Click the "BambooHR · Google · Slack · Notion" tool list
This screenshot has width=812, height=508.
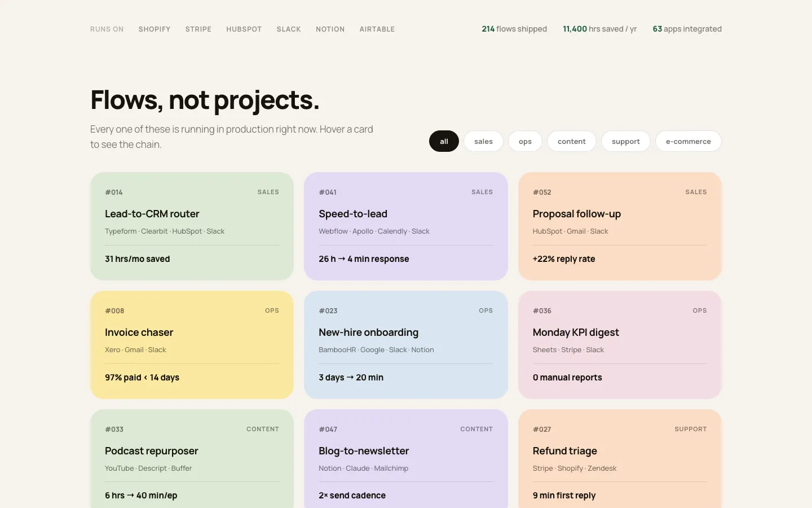[376, 350]
